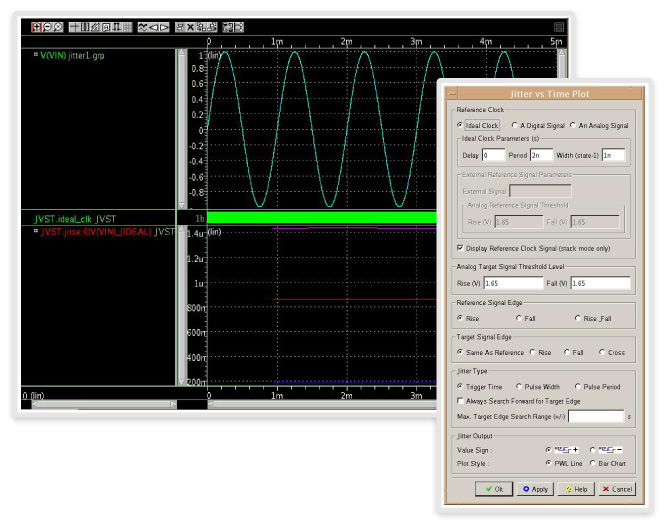Click the zoom in toolbar icon
The height and width of the screenshot is (523, 664).
(36, 27)
